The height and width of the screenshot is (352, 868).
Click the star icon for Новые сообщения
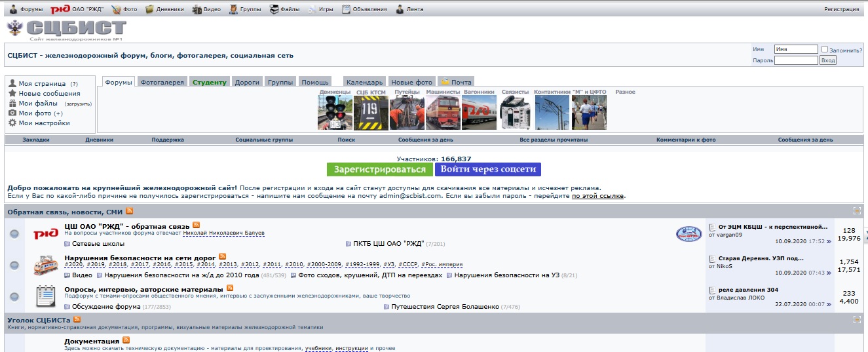pos(12,93)
